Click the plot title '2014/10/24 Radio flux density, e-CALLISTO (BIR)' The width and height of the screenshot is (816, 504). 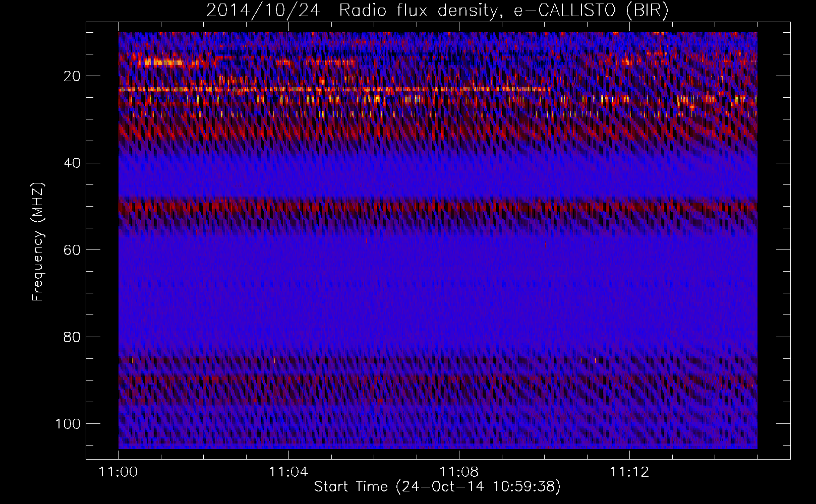pyautogui.click(x=437, y=11)
